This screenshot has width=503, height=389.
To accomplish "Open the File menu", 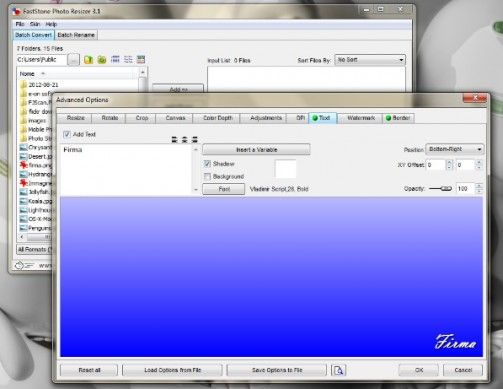I will (20, 24).
